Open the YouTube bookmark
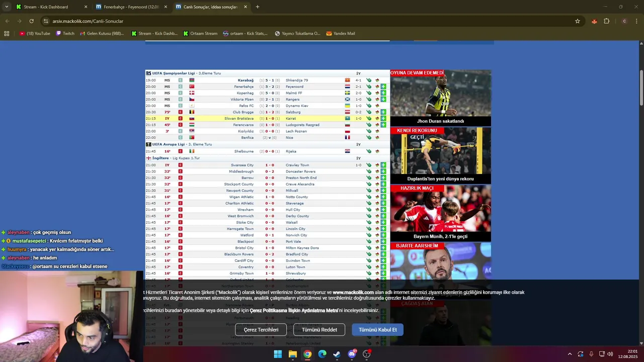Image resolution: width=644 pixels, height=362 pixels. 35,34
